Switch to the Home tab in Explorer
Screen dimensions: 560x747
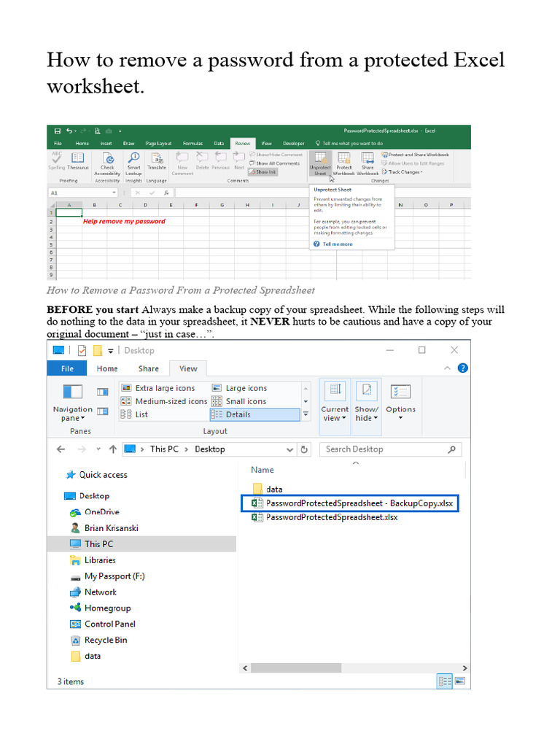click(x=107, y=368)
